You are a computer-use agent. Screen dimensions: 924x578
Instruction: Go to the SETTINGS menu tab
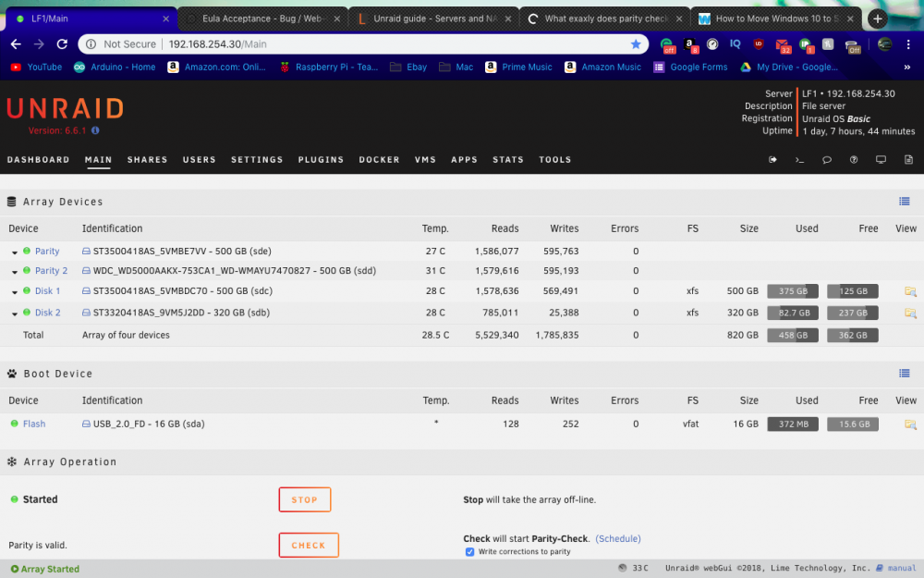coord(257,160)
